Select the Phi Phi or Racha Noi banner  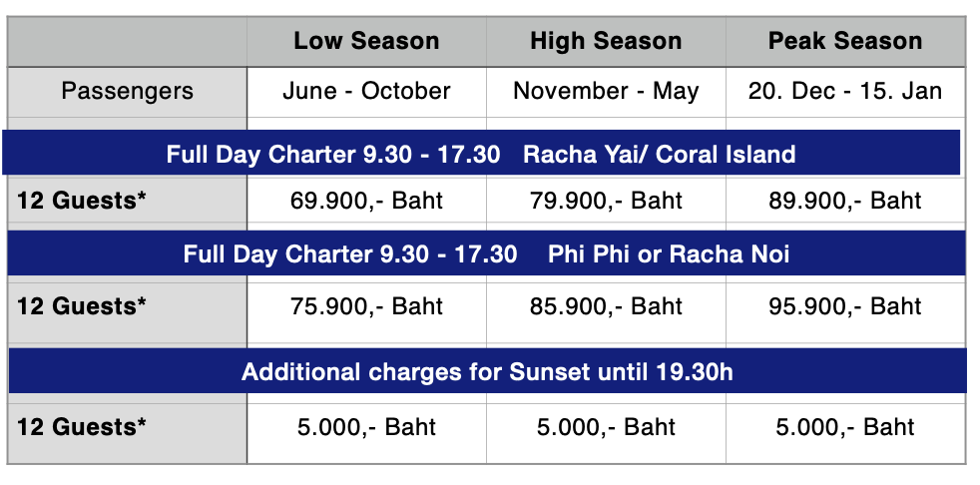tap(486, 253)
